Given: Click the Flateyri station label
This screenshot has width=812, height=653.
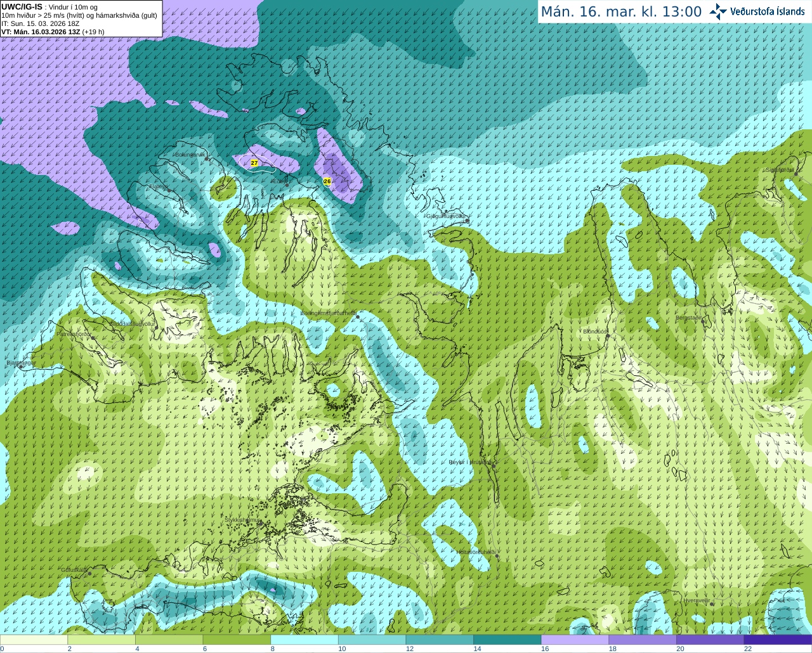Looking at the screenshot, I should pyautogui.click(x=158, y=186).
